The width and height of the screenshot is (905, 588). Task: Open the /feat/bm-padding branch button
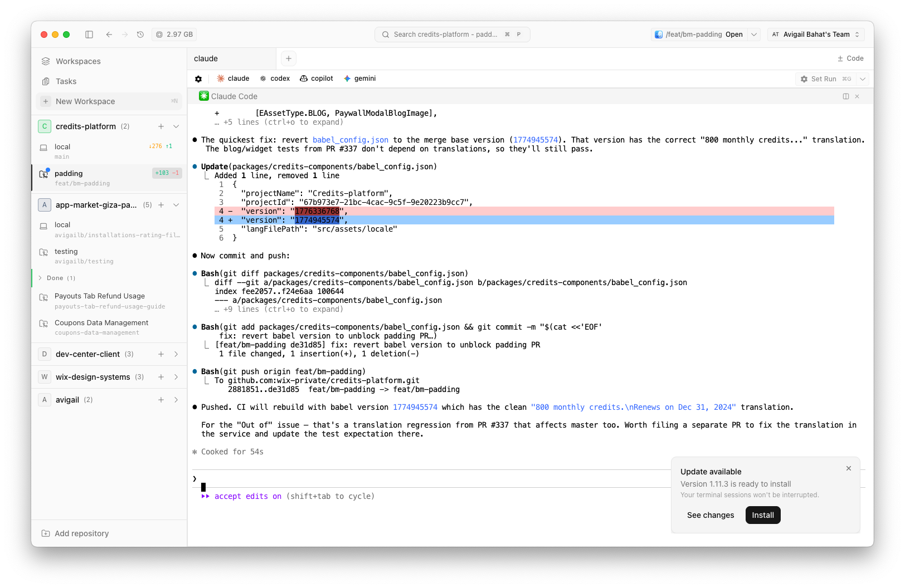[x=699, y=35]
